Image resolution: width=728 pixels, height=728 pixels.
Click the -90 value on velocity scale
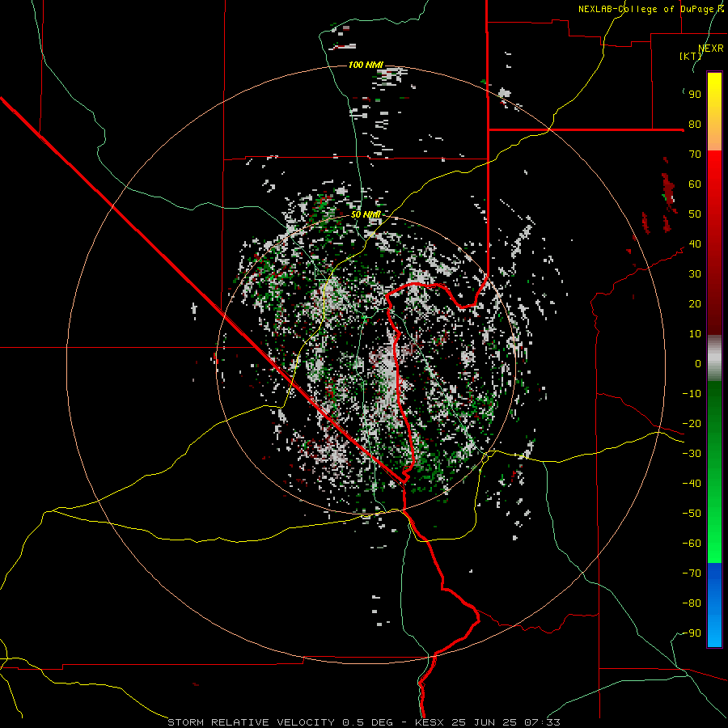(x=692, y=633)
